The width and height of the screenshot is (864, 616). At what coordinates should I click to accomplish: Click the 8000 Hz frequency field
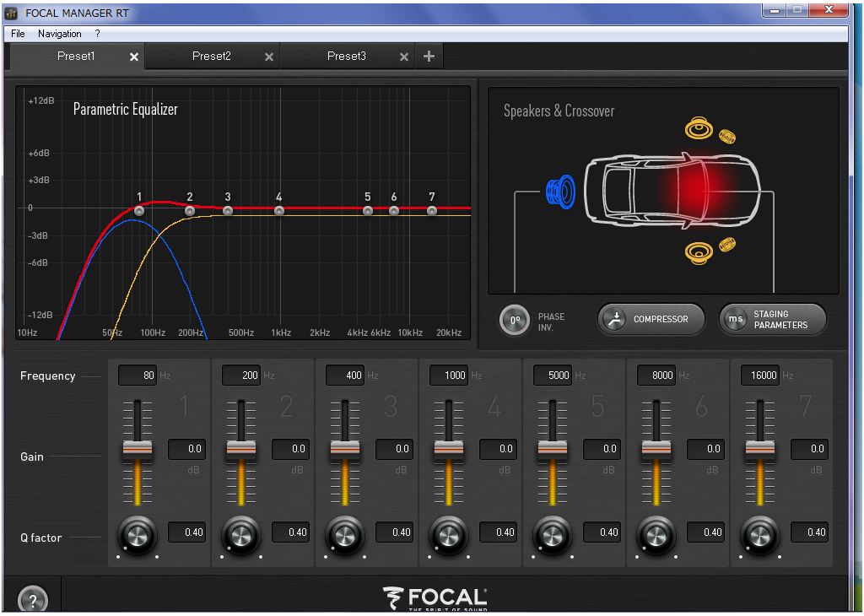pyautogui.click(x=656, y=376)
